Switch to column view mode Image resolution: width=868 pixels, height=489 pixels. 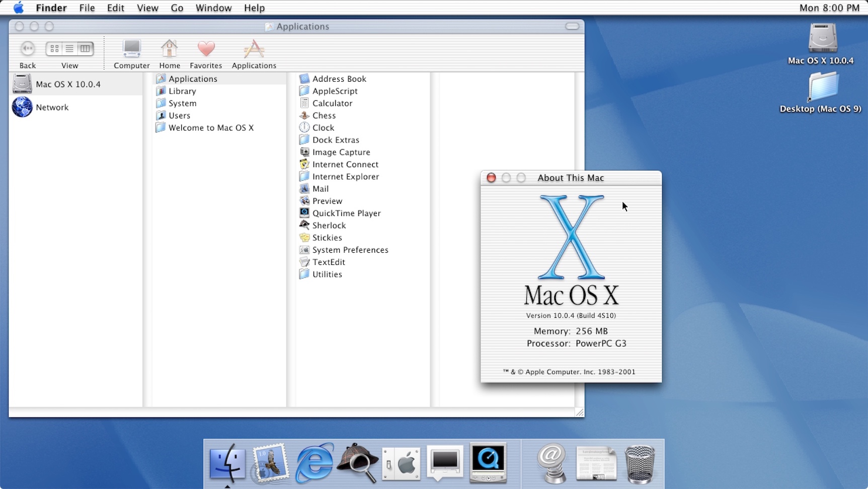pyautogui.click(x=85, y=49)
